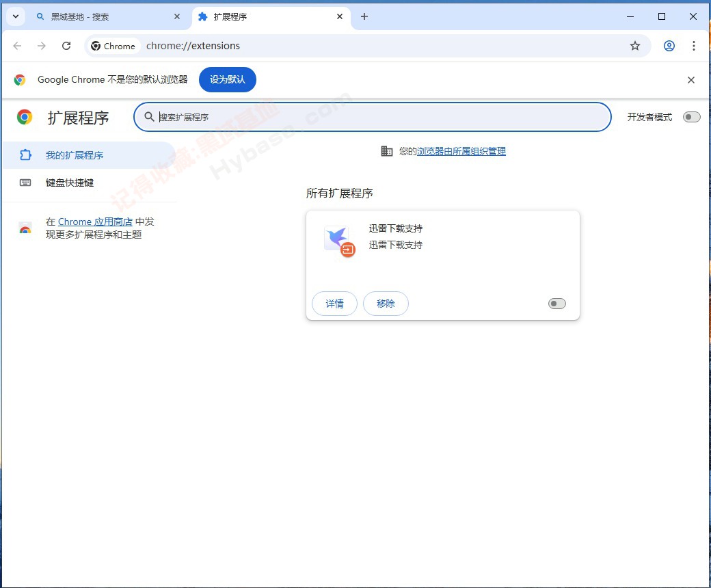This screenshot has height=588, width=711.
Task: Click 设为默认 button
Action: (x=228, y=79)
